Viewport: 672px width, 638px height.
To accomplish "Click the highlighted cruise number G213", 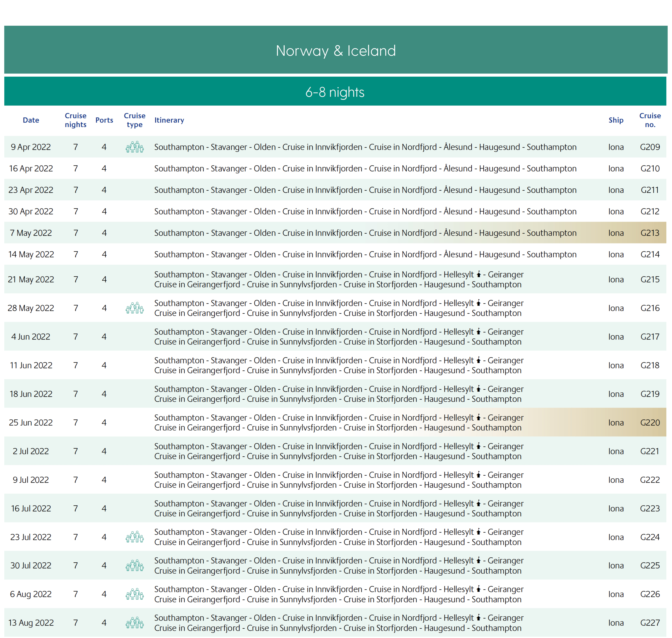I will [650, 233].
